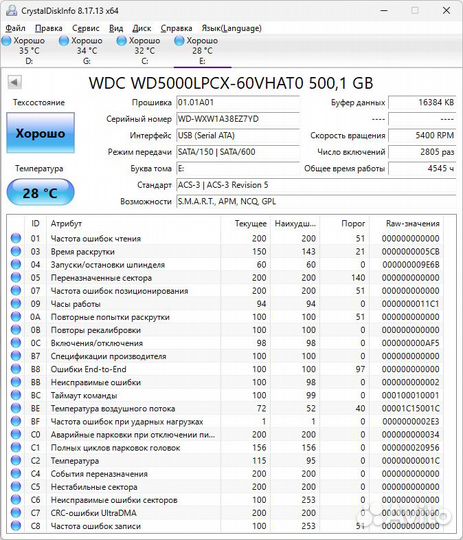Click the 28 °C temperature button
The height and width of the screenshot is (540, 463).
point(40,193)
